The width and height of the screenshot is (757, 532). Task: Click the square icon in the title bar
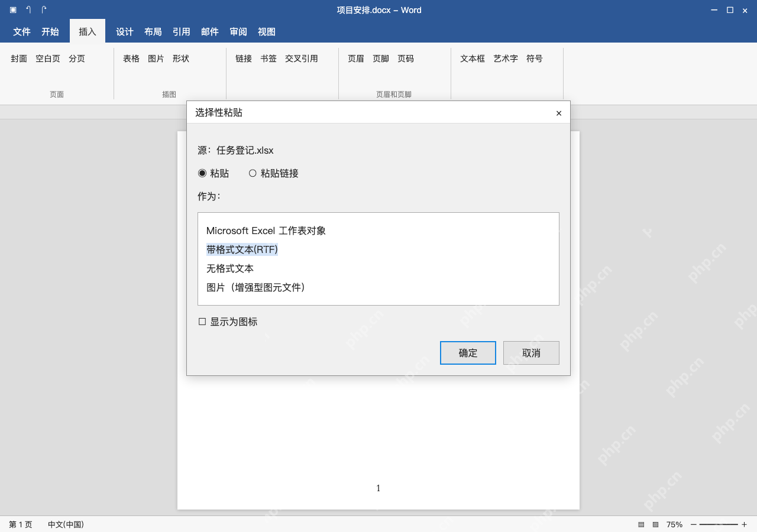[x=13, y=10]
